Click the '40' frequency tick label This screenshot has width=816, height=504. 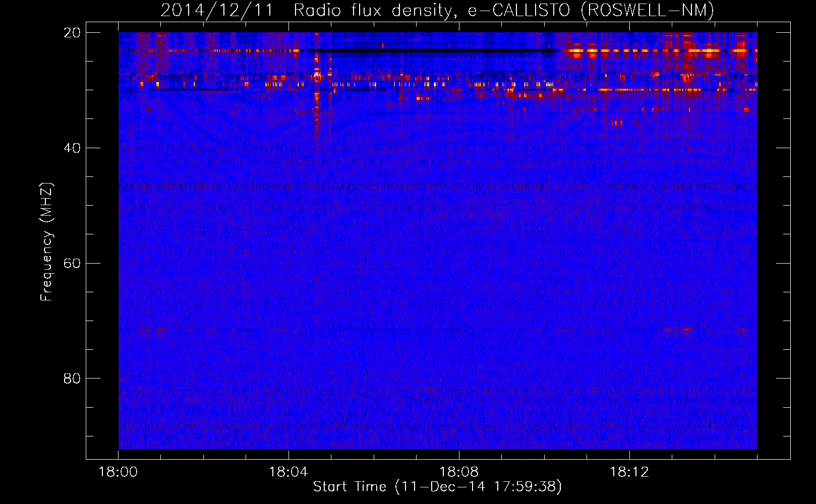pyautogui.click(x=72, y=148)
